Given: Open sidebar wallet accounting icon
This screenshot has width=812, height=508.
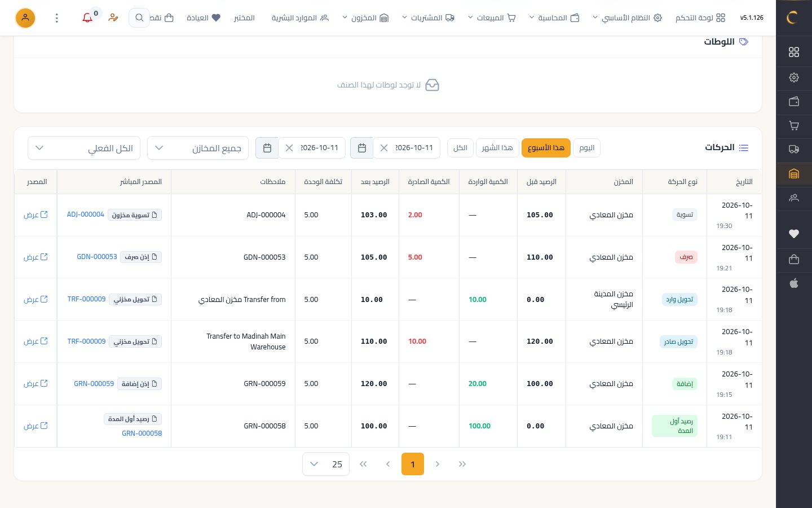Looking at the screenshot, I should click(794, 102).
